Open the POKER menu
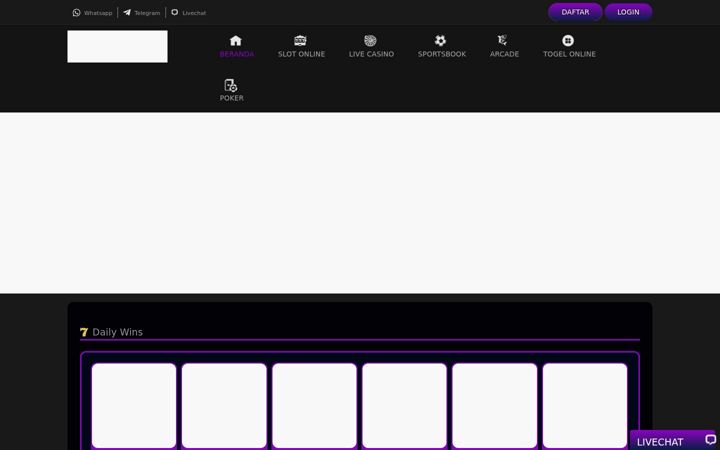 coord(231,90)
